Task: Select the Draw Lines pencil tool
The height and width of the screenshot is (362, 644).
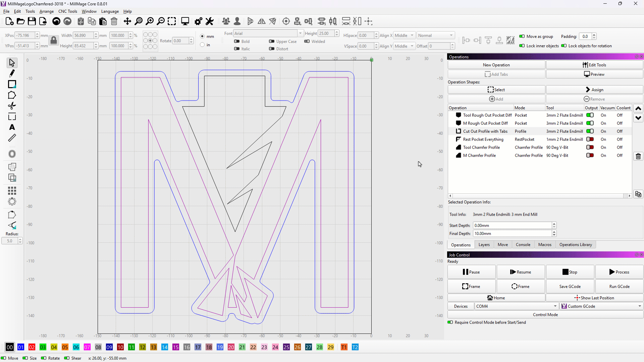Action: click(12, 73)
